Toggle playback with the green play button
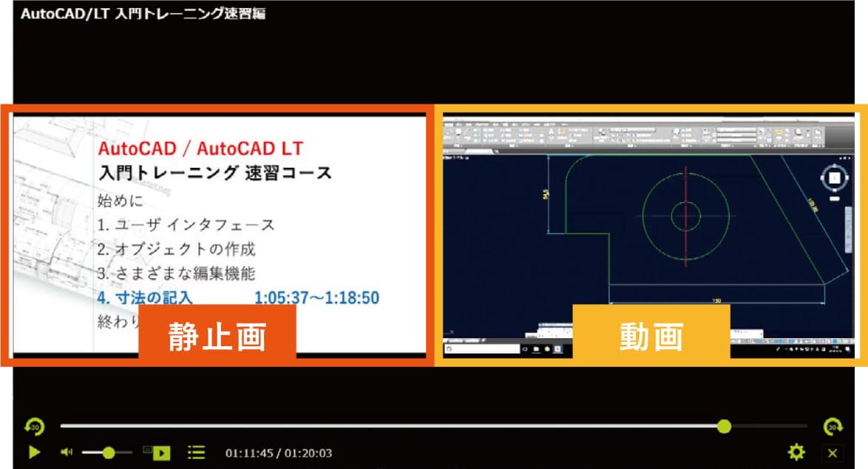The height and width of the screenshot is (469, 868). pyautogui.click(x=33, y=451)
